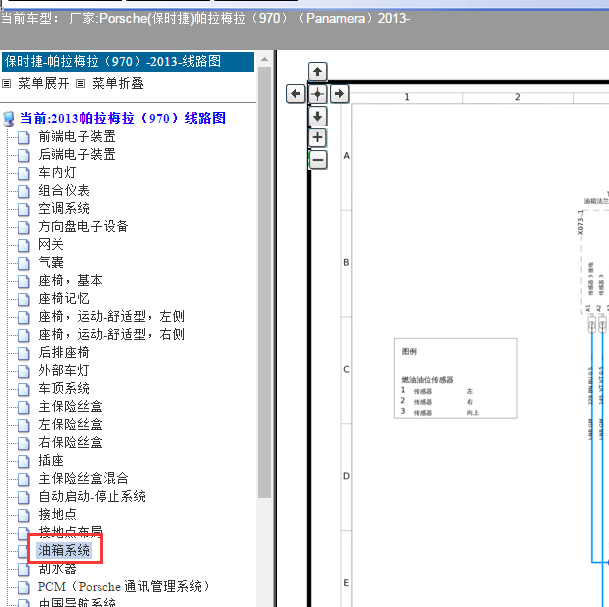Open 座椅记忆 wiring diagram
609x607 pixels.
64,298
